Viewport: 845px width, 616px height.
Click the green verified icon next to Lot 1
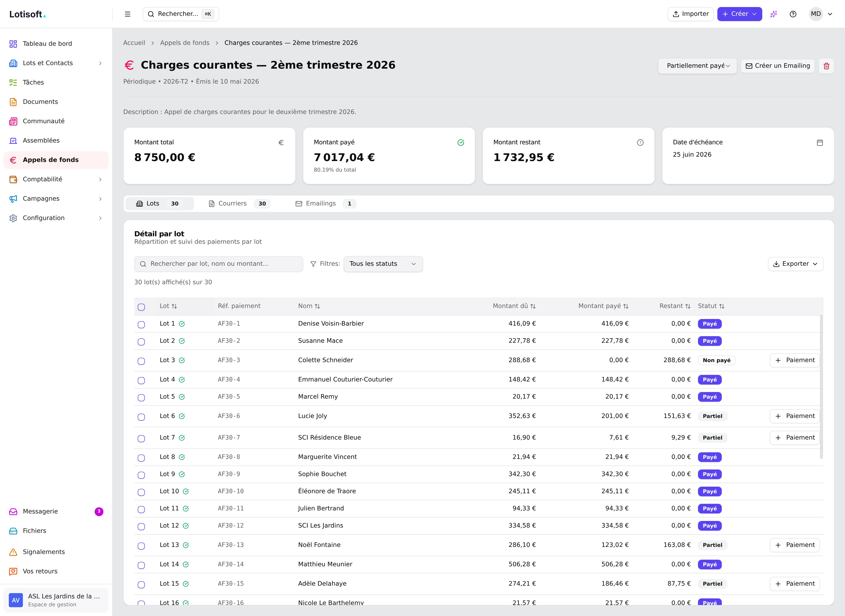182,324
